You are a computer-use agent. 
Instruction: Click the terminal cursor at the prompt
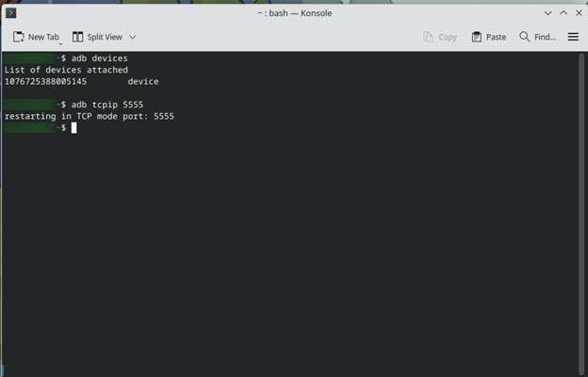[73, 128]
